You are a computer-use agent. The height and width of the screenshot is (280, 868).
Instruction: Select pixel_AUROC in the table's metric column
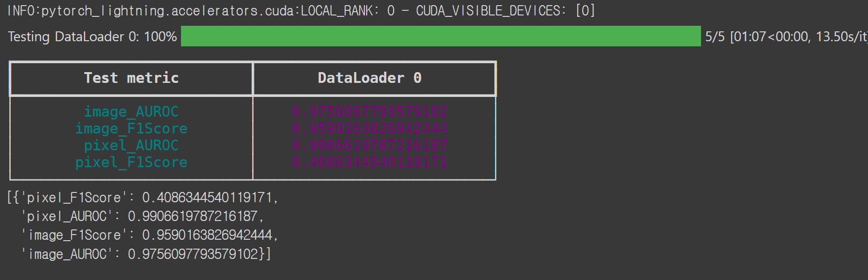point(131,145)
